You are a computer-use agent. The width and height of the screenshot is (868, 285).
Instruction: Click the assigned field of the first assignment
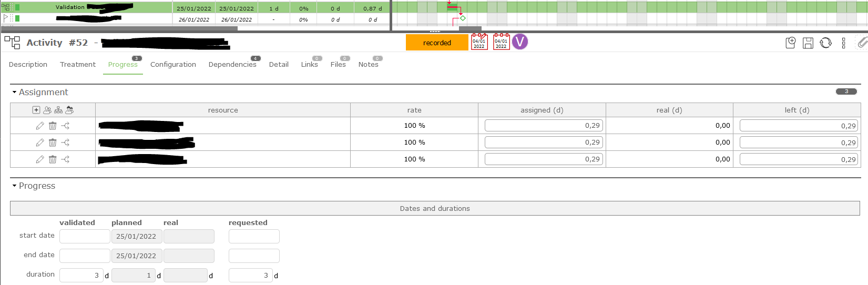click(x=544, y=125)
